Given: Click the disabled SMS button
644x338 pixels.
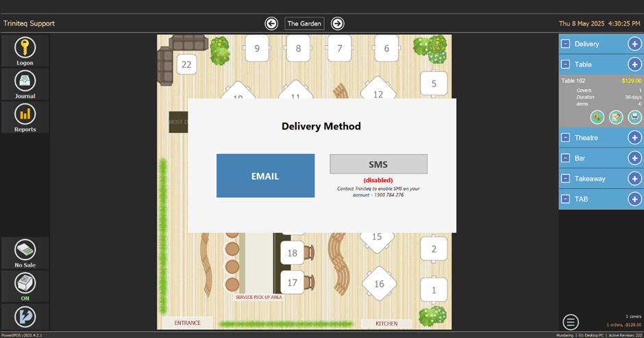Looking at the screenshot, I should 378,164.
